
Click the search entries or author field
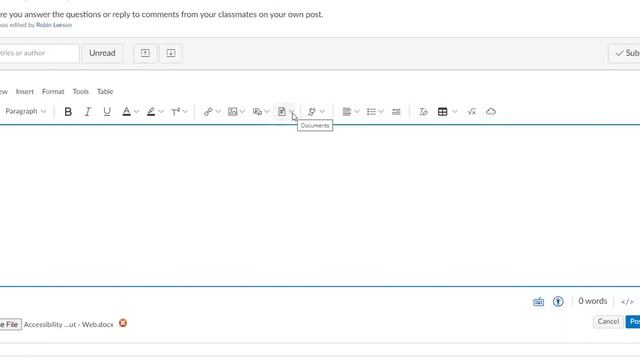click(x=39, y=53)
